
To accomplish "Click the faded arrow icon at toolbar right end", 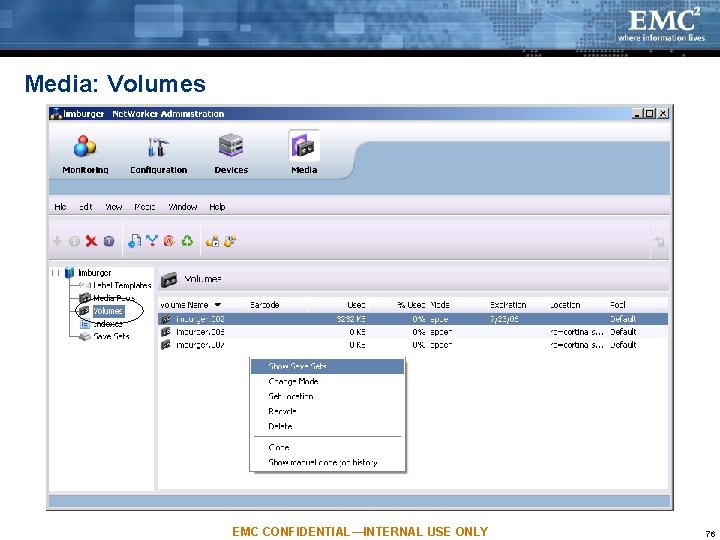I will point(659,241).
